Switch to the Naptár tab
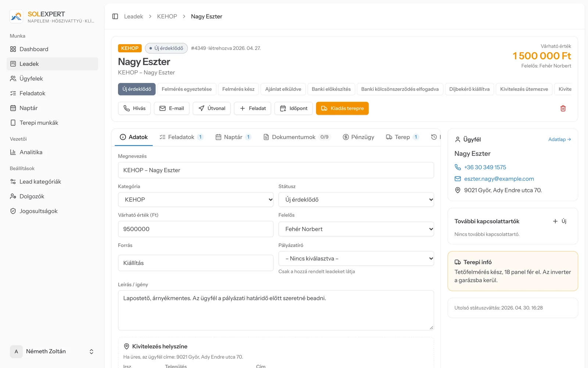 coord(233,137)
